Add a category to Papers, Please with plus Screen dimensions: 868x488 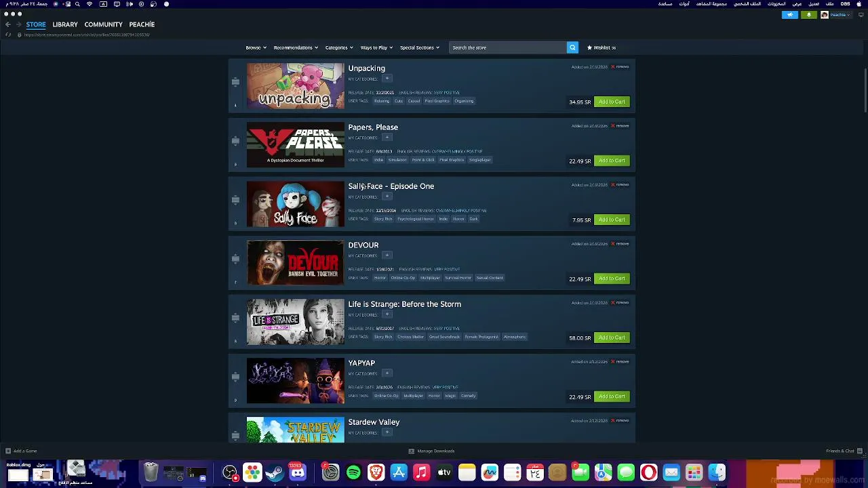[387, 138]
